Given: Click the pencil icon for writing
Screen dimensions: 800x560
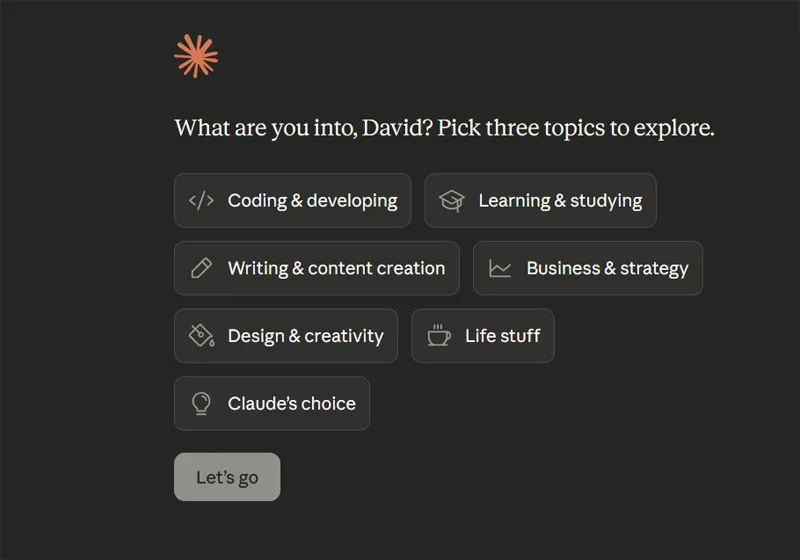Looking at the screenshot, I should 201,268.
